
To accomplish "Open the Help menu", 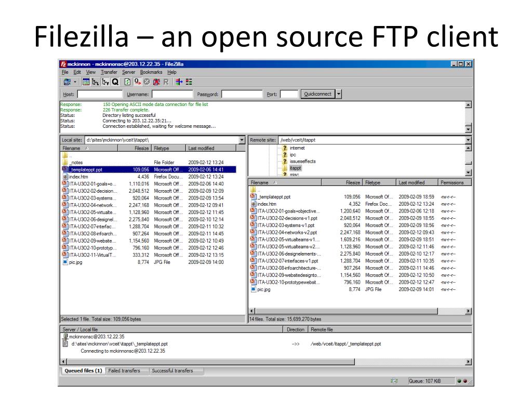I will pyautogui.click(x=171, y=72).
